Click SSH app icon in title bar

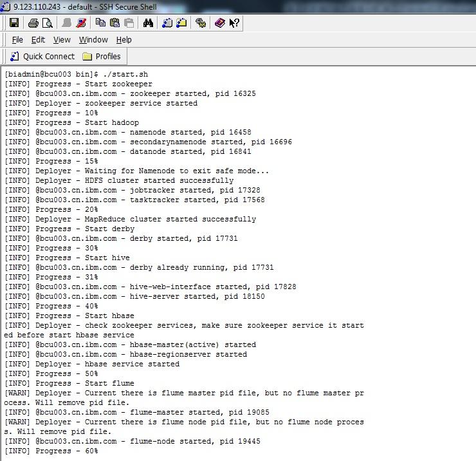pos(5,6)
